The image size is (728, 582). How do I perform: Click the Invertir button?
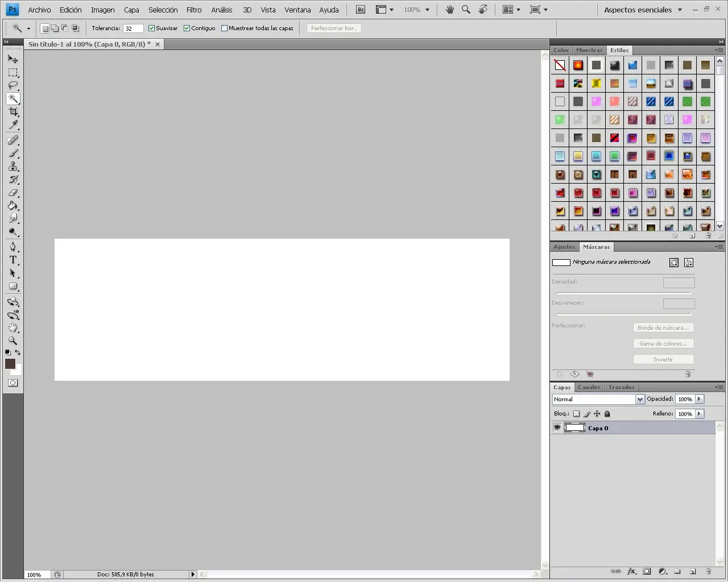(663, 360)
